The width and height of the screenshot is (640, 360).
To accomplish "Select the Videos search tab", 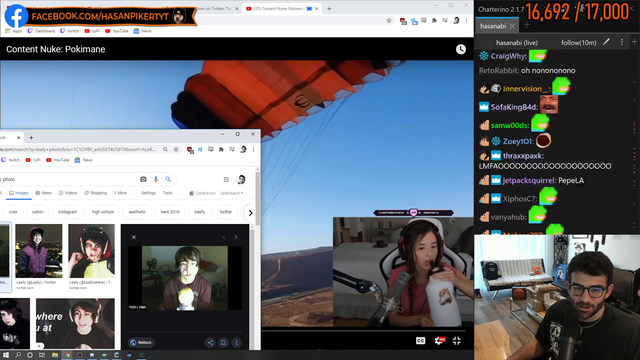I will (68, 193).
